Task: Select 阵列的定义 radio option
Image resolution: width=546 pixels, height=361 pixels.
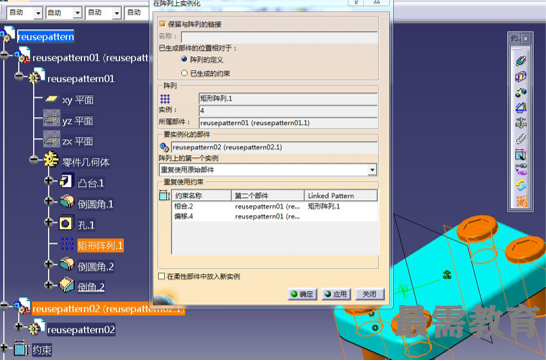Action: click(184, 59)
